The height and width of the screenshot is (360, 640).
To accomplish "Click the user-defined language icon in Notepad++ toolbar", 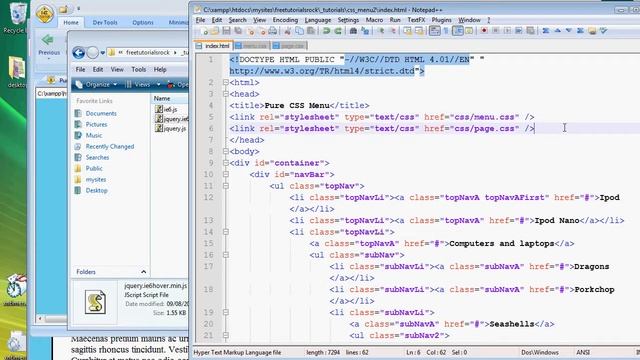I will [x=469, y=31].
